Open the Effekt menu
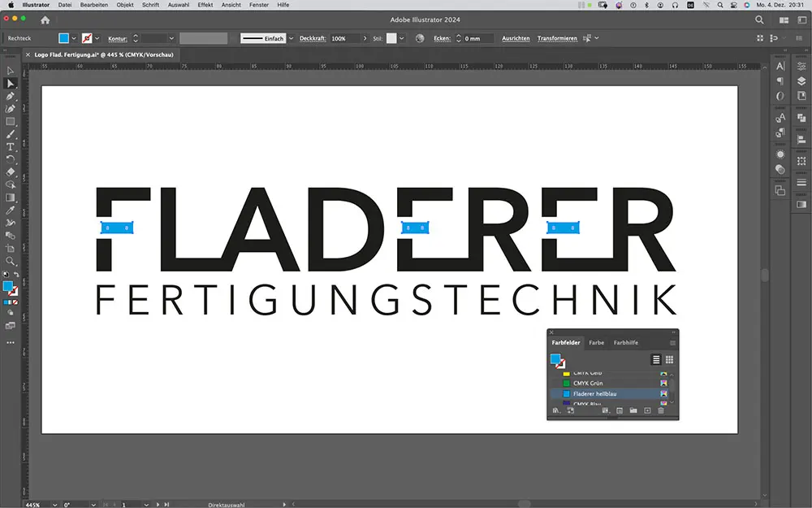The image size is (812, 508). (205, 5)
